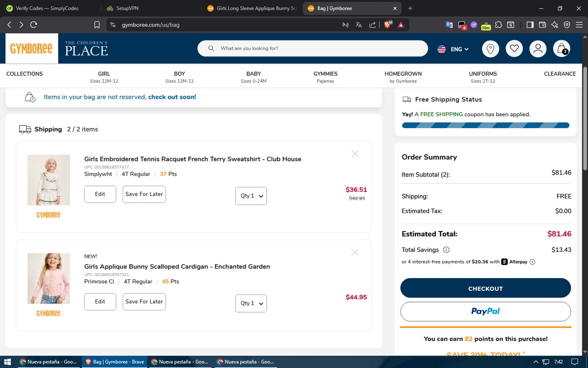Reload the page with the refresh icon

coord(34,25)
